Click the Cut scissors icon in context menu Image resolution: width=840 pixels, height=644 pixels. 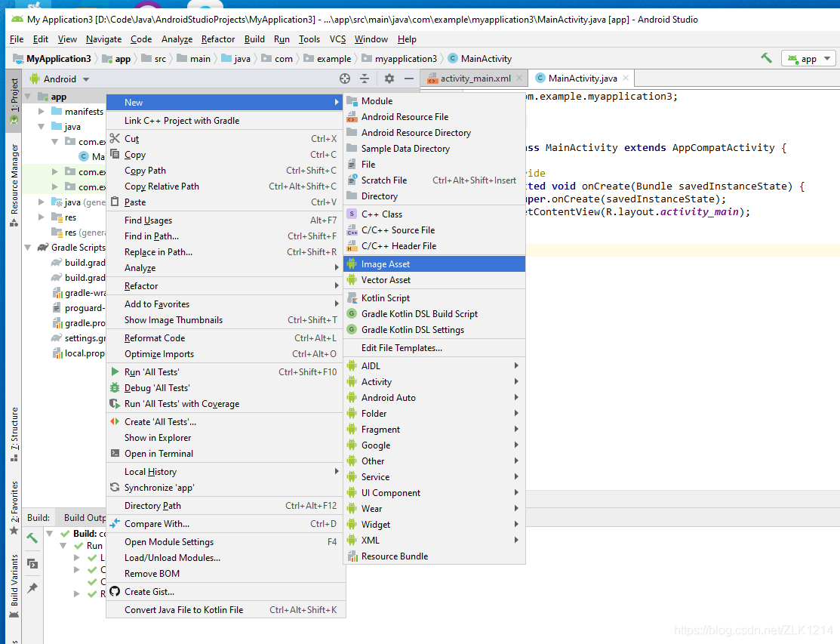tap(115, 138)
